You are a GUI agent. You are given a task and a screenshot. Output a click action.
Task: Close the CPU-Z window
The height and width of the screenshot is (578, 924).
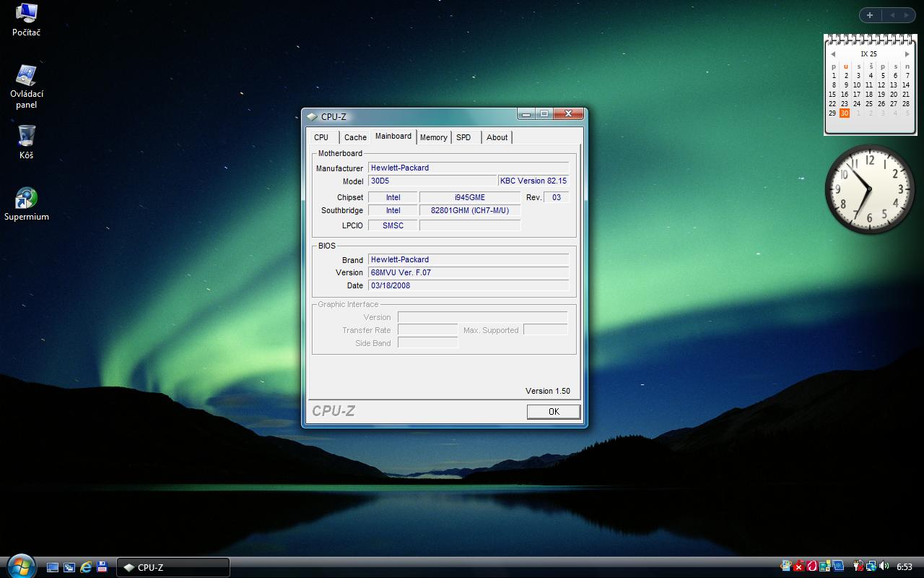pos(569,114)
